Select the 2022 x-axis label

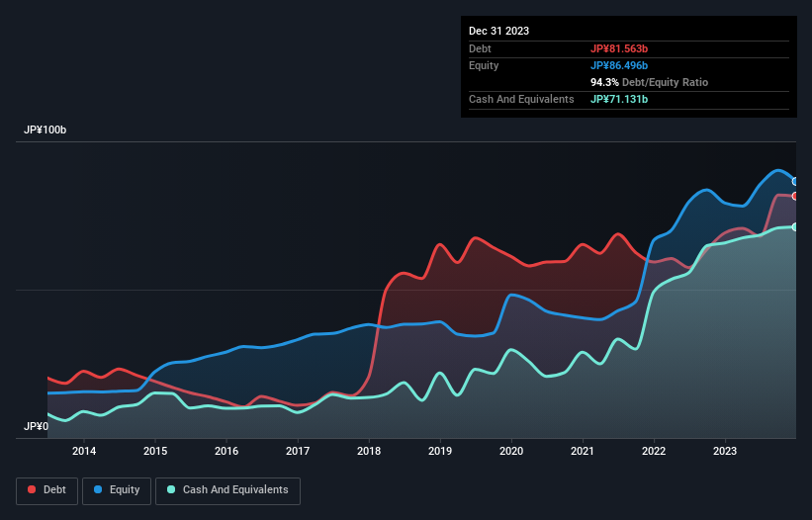tap(654, 451)
